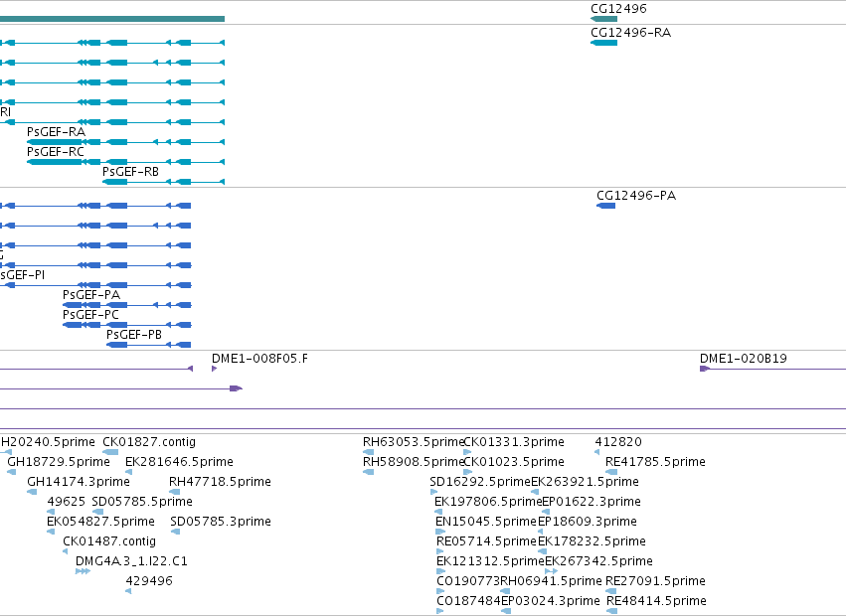This screenshot has width=846, height=616.
Task: Click the CO190773 EST label
Action: (468, 581)
